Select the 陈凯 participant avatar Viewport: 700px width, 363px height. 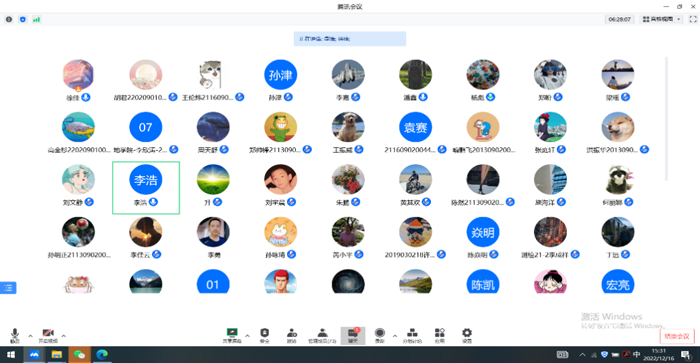[x=483, y=282]
